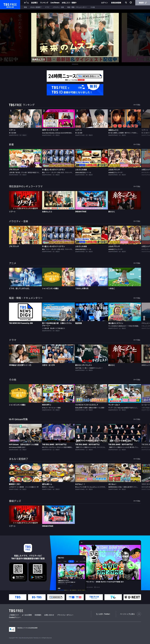The height and width of the screenshot is (644, 150).
Task: Expand すべて見る for 新着 section
Action: tap(137, 144)
